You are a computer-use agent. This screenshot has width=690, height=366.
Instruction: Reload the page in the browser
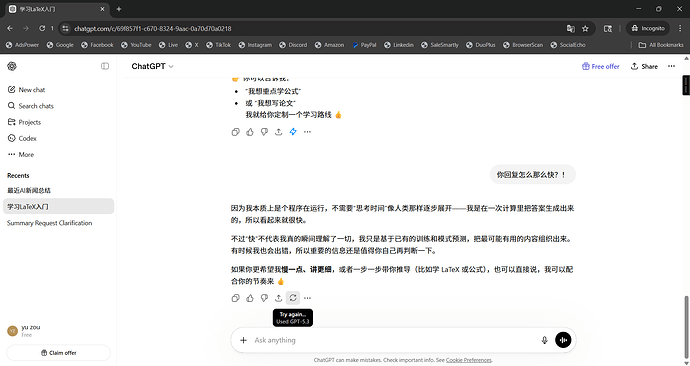42,29
